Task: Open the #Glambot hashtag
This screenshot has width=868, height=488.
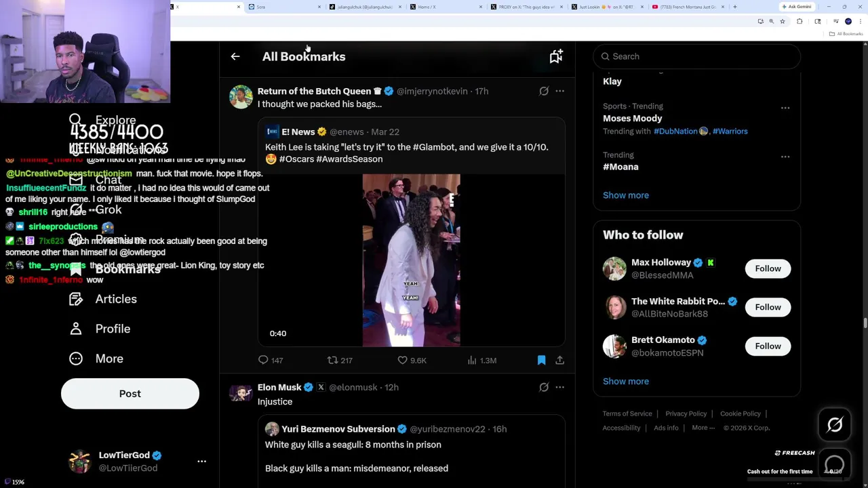Action: click(x=434, y=147)
